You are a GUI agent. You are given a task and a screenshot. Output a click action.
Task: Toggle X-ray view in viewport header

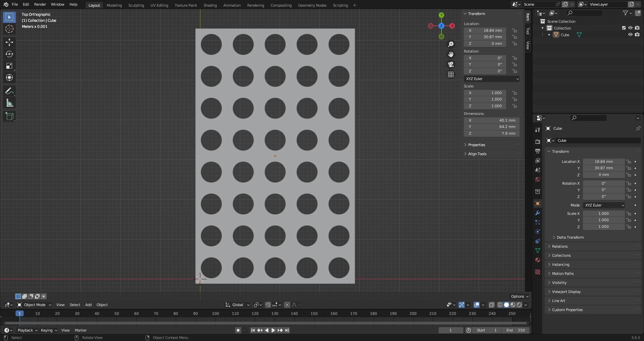pos(491,305)
